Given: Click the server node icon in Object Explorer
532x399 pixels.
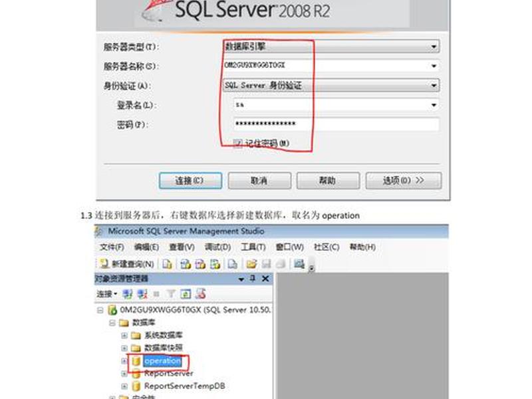Looking at the screenshot, I should [x=112, y=310].
